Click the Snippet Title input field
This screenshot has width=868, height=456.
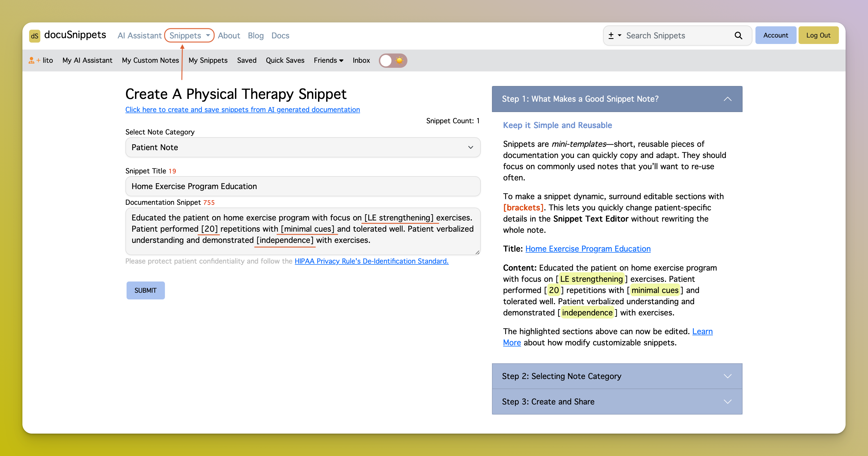tap(302, 186)
